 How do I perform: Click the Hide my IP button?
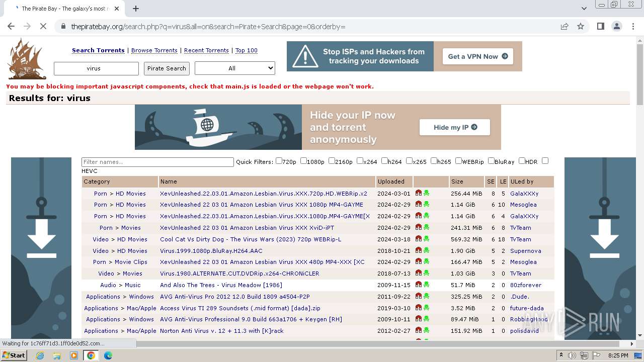click(455, 127)
